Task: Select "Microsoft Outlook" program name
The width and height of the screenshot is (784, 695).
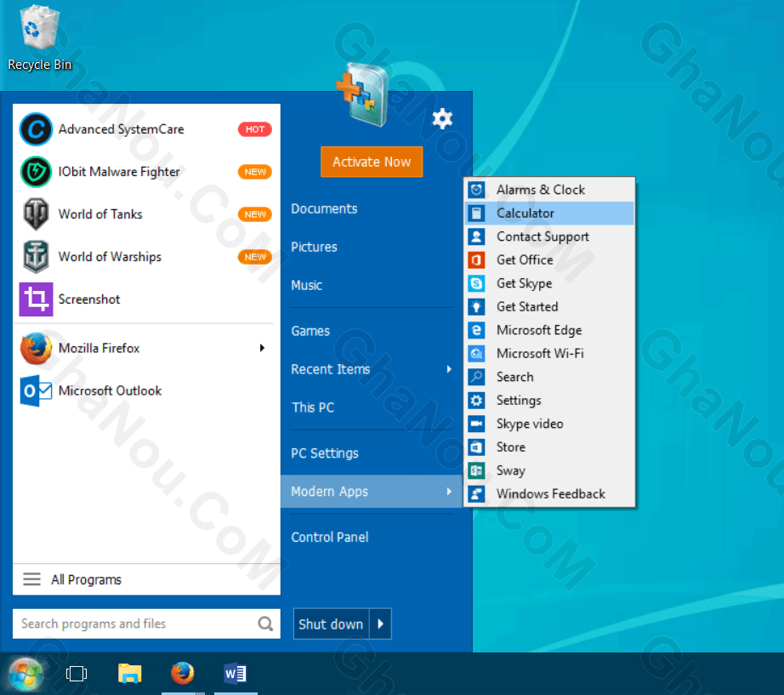Action: click(x=110, y=390)
